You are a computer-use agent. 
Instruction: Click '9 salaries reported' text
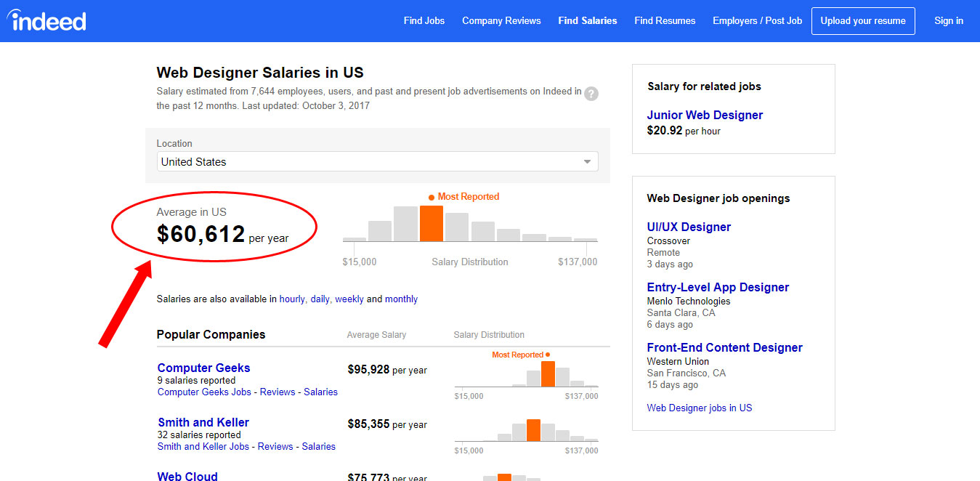[x=196, y=380]
